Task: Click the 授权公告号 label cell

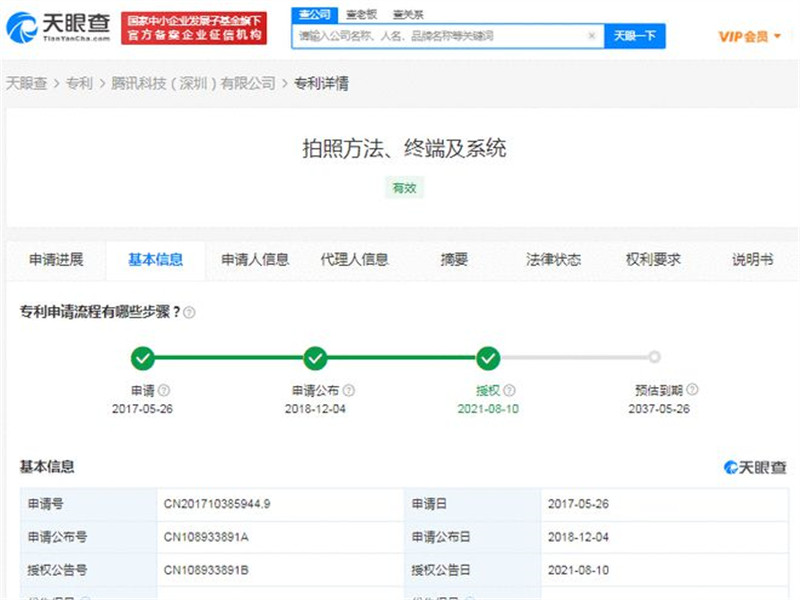Action: click(89, 570)
